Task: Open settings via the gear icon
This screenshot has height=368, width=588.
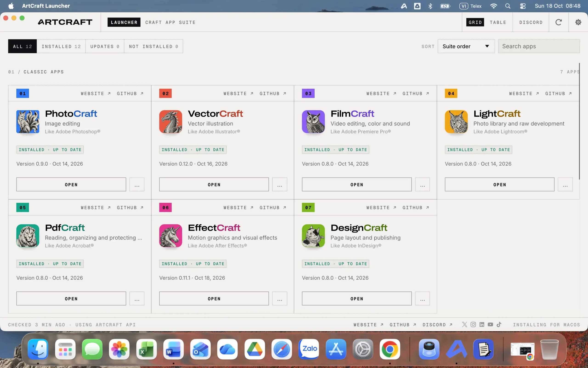Action: point(578,22)
